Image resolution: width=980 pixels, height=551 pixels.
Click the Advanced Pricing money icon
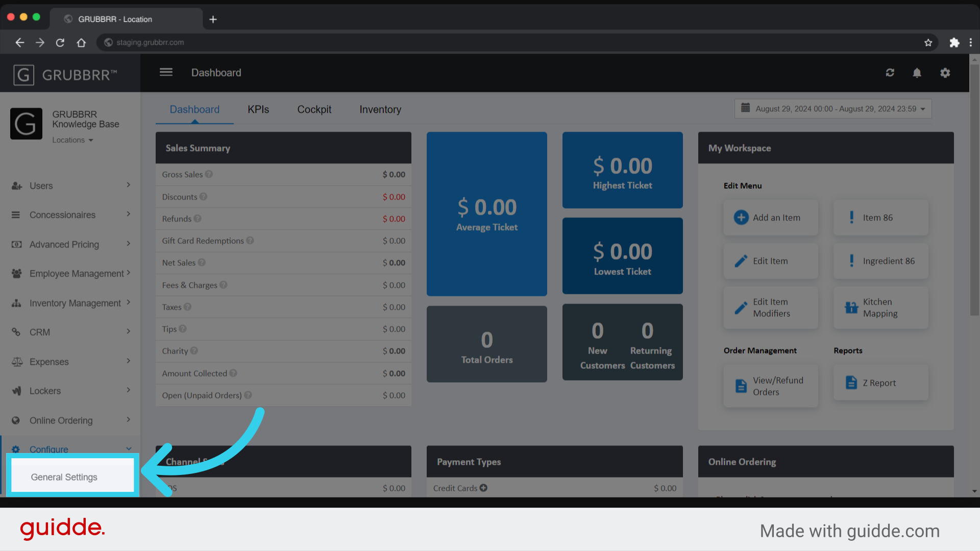coord(16,244)
